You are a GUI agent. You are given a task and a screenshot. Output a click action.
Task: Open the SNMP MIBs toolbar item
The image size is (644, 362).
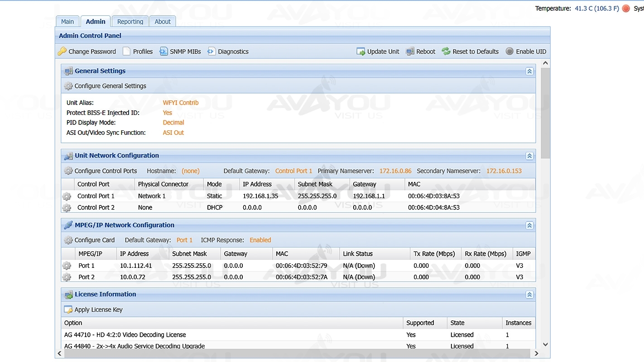[x=180, y=52]
